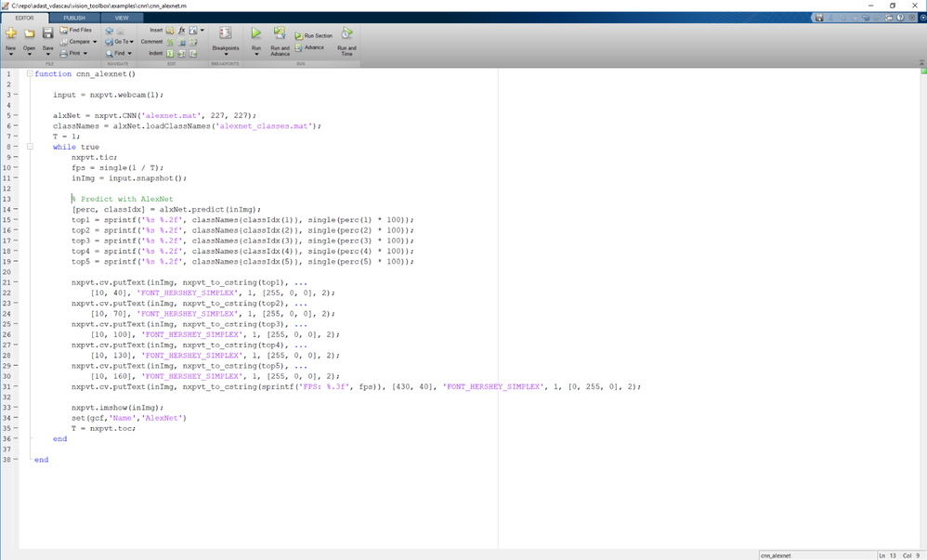Screen dimensions: 927x560
Task: Click the New file plus icon
Action: coord(10,33)
